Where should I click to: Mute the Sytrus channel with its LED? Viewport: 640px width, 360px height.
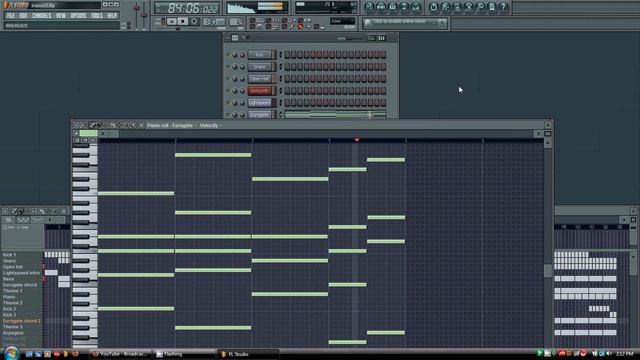[x=228, y=91]
